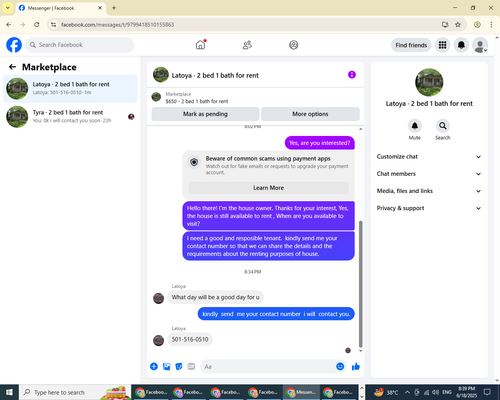Reload the page in Chrome
Viewport: 500px width, 400px height.
[37, 25]
